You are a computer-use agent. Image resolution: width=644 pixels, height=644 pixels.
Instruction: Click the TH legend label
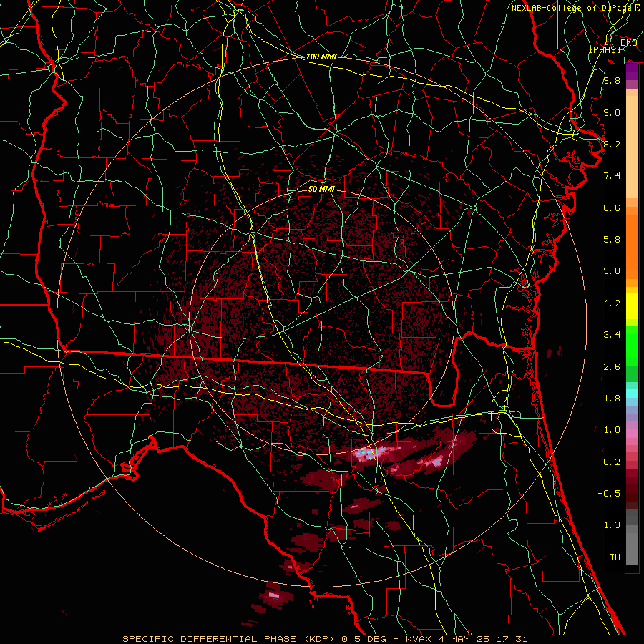(x=615, y=557)
